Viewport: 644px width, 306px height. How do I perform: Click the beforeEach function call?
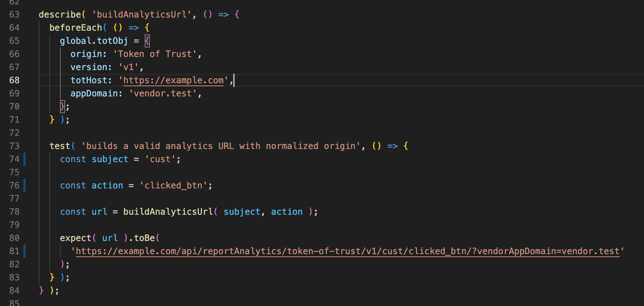click(76, 28)
